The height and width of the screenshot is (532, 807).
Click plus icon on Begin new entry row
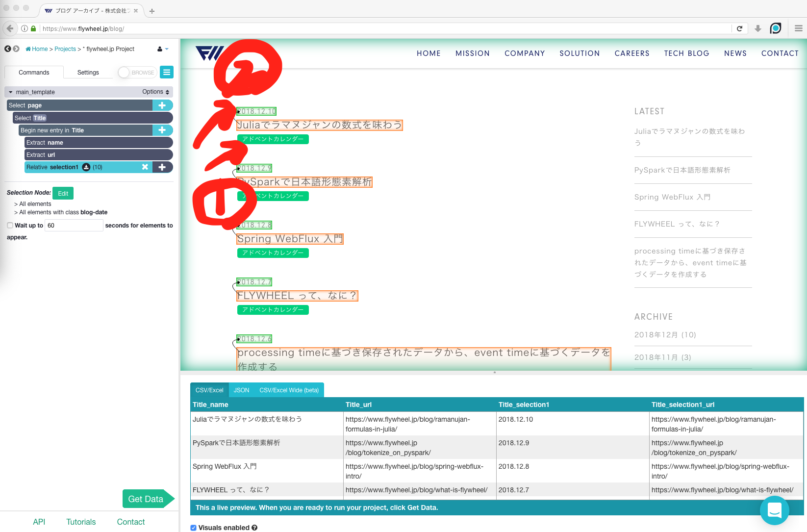(x=162, y=130)
